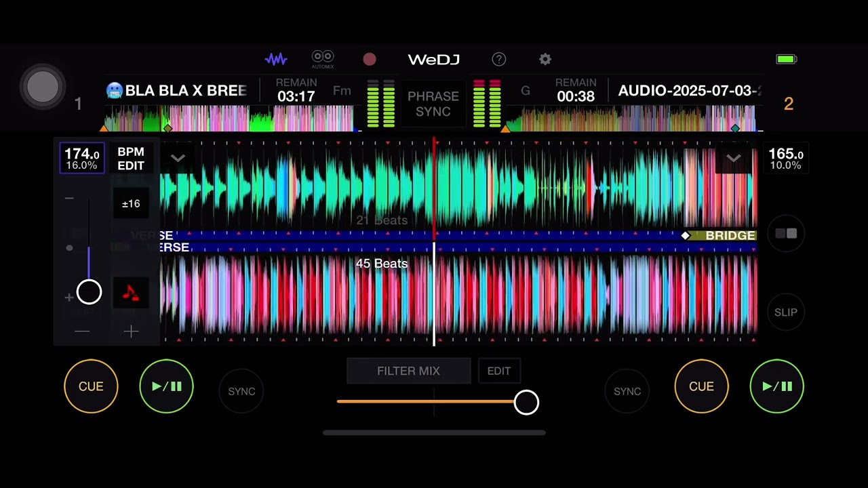Select FILTER MIX crossfader mode
The height and width of the screenshot is (488, 868).
[x=408, y=371]
